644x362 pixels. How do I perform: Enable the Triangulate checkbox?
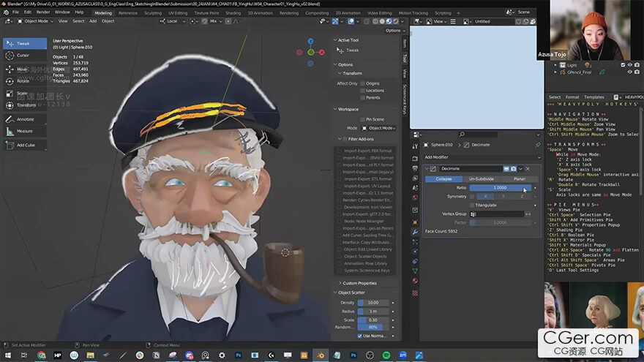coord(471,205)
